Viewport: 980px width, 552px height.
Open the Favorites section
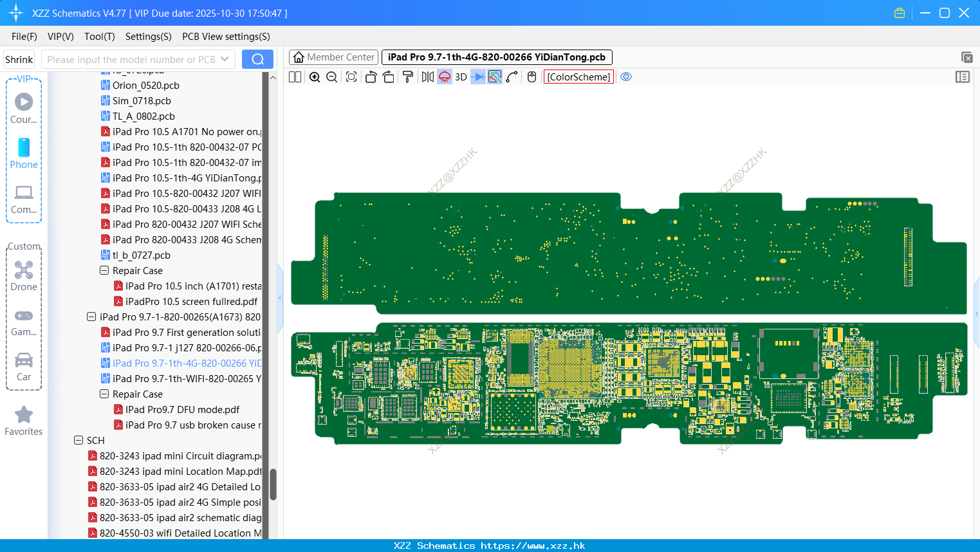click(24, 421)
